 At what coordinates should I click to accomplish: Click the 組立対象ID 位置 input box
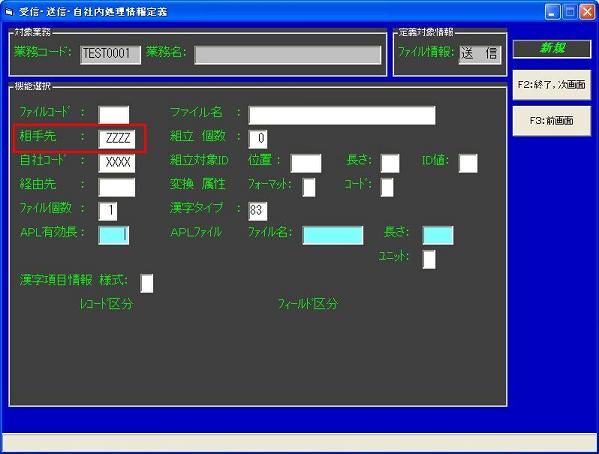pos(306,163)
